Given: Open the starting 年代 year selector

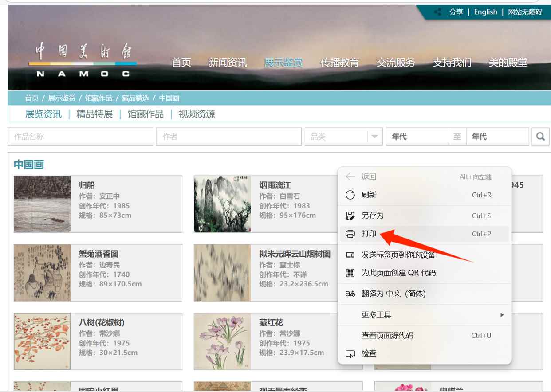Looking at the screenshot, I should click(x=417, y=137).
